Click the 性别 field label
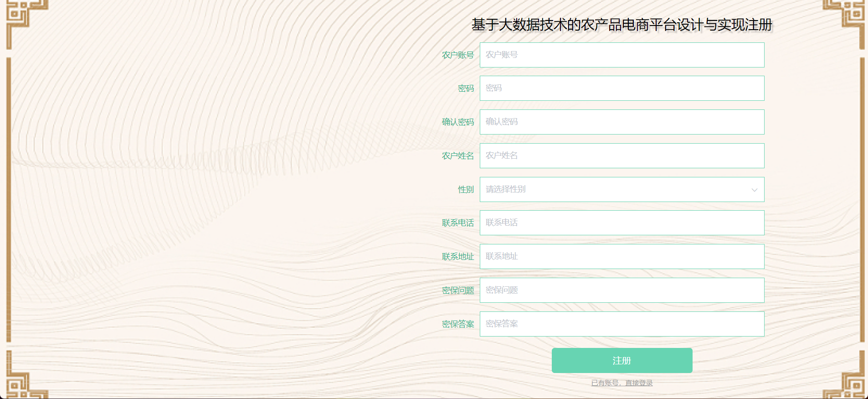Viewport: 868px width, 399px height. [x=466, y=189]
